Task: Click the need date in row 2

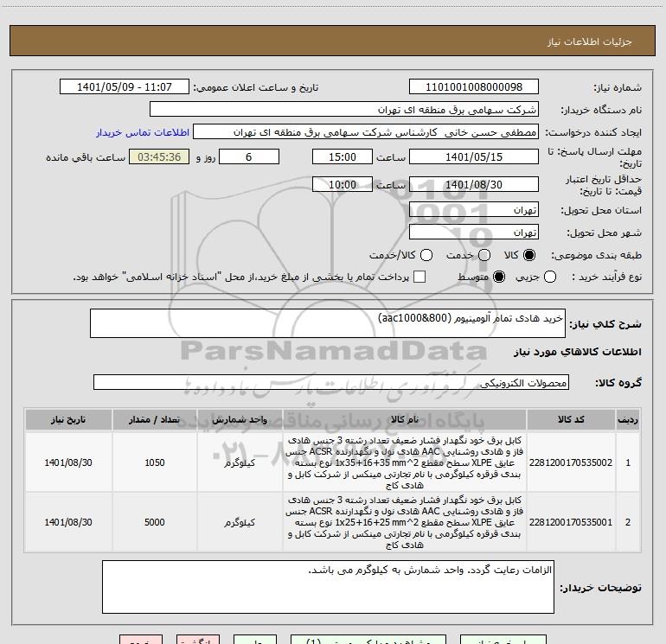Action: pos(68,522)
